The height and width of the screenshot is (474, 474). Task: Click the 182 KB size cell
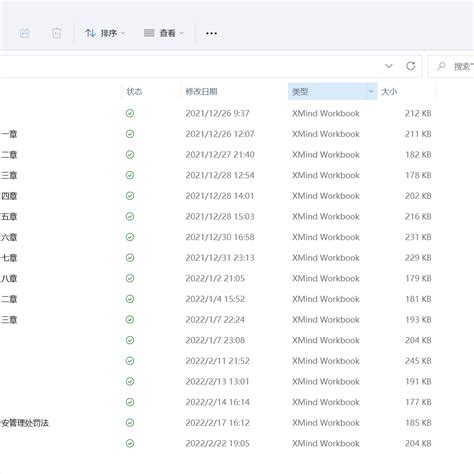[418, 155]
